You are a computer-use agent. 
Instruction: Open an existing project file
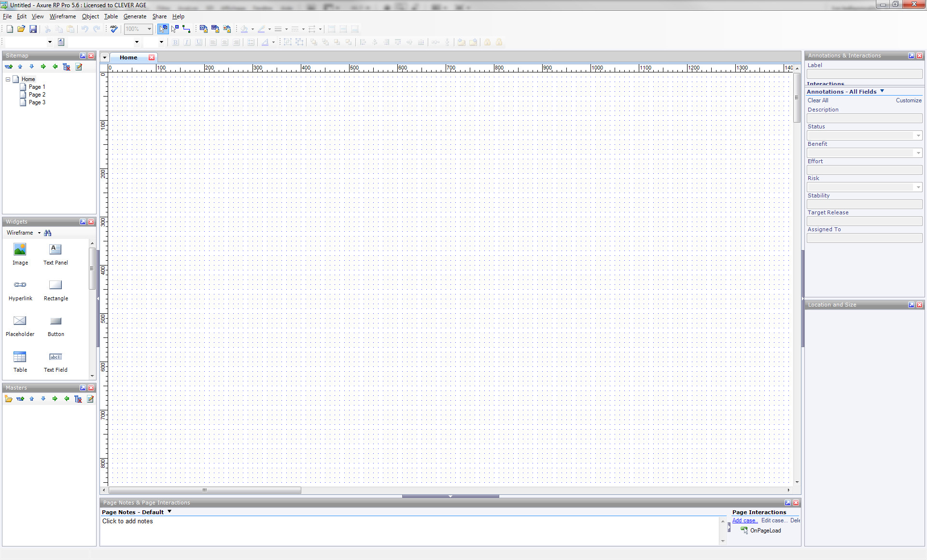[x=21, y=29]
